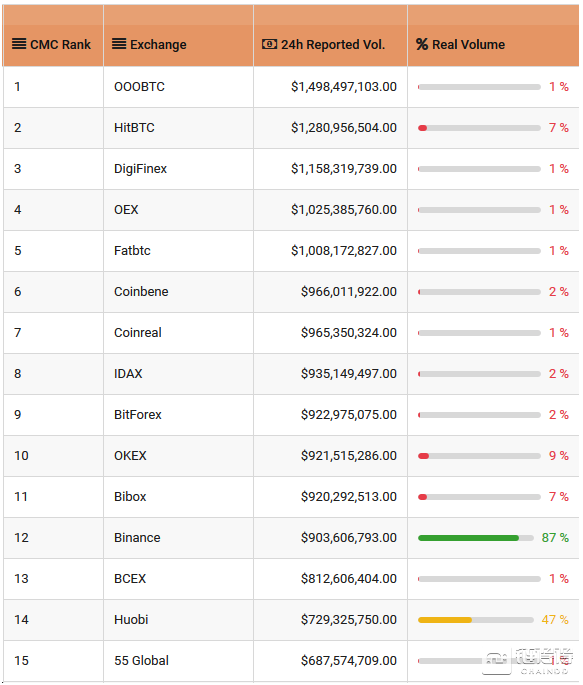Click the money icon beside 24h Reported Vol.
The image size is (583, 685).
tap(269, 44)
